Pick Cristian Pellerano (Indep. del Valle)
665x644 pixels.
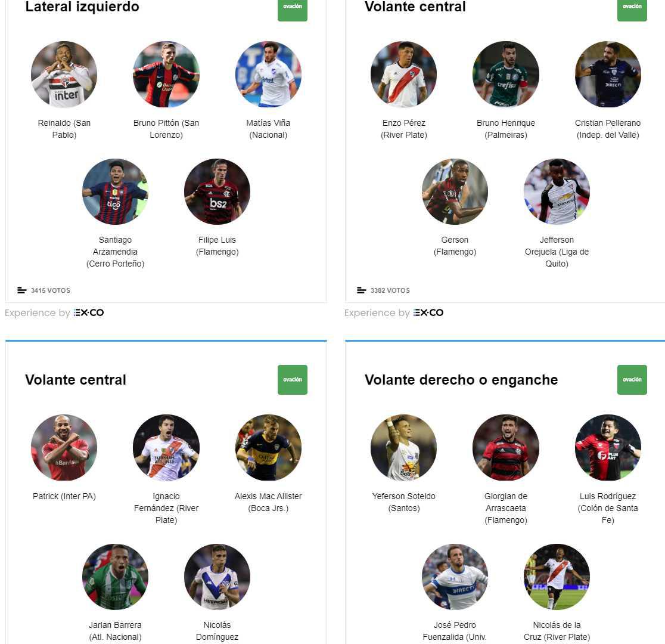(x=608, y=75)
